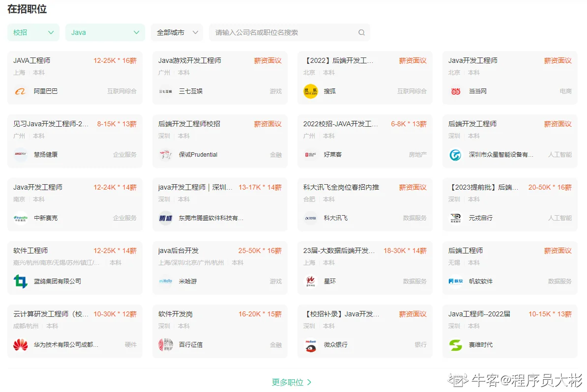Screen dimensions: 587x392
Task: Click the 更多职位 link
Action: 291,382
